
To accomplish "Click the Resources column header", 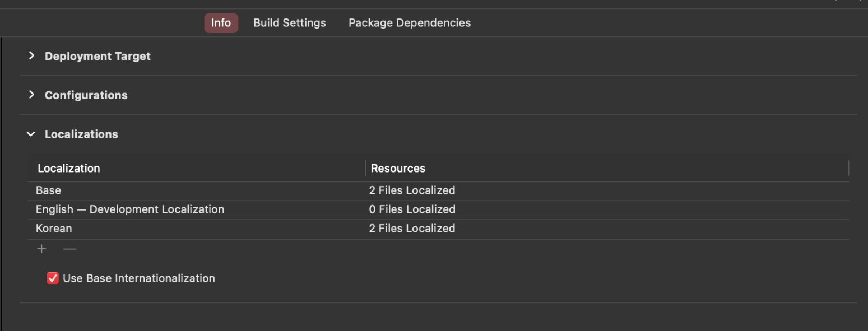I will point(607,168).
